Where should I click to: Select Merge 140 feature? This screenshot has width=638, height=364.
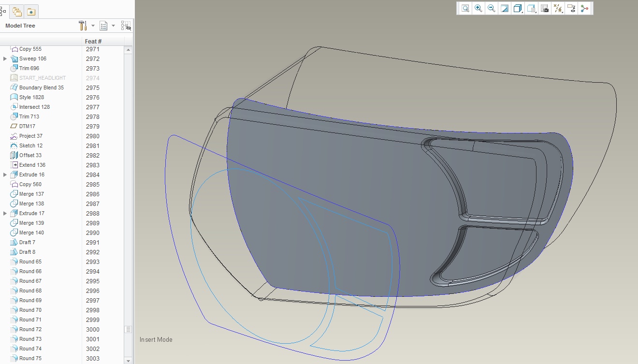coord(31,233)
